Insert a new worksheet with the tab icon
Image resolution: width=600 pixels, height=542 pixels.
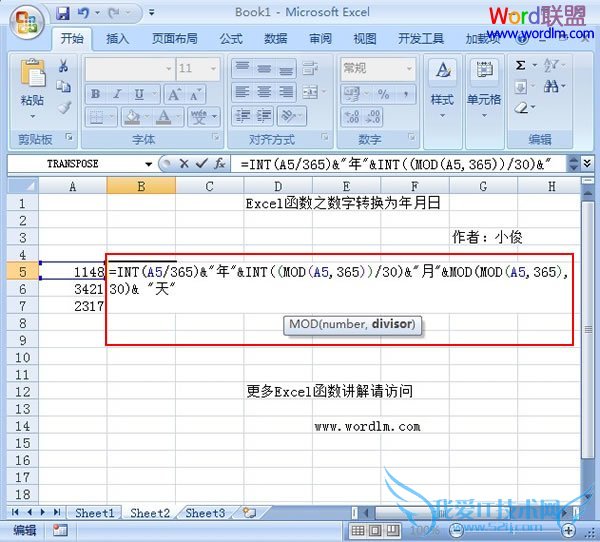249,513
